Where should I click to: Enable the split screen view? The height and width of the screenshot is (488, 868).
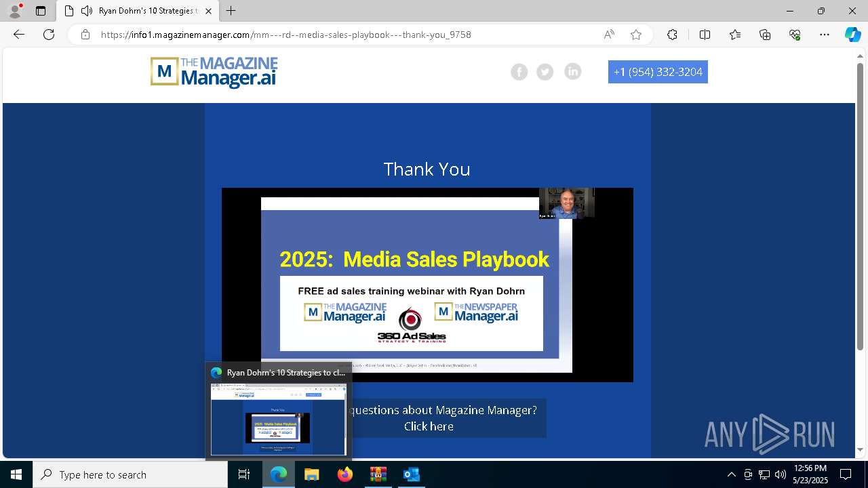point(705,35)
